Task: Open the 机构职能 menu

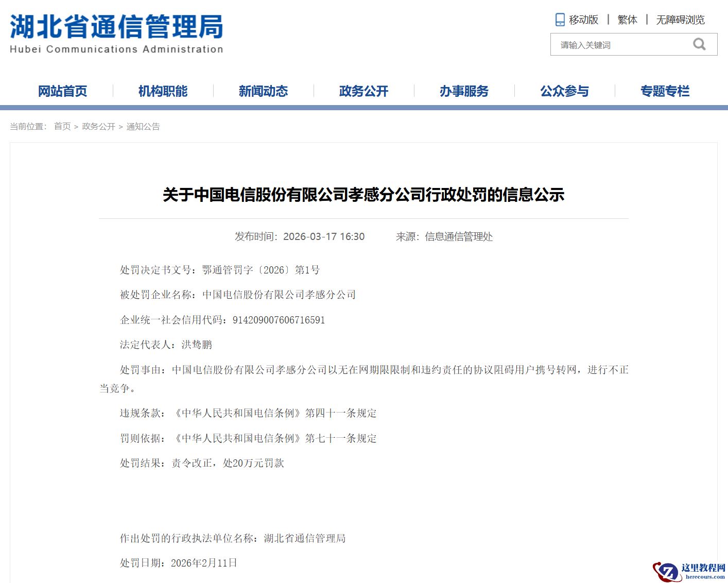Action: 163,91
